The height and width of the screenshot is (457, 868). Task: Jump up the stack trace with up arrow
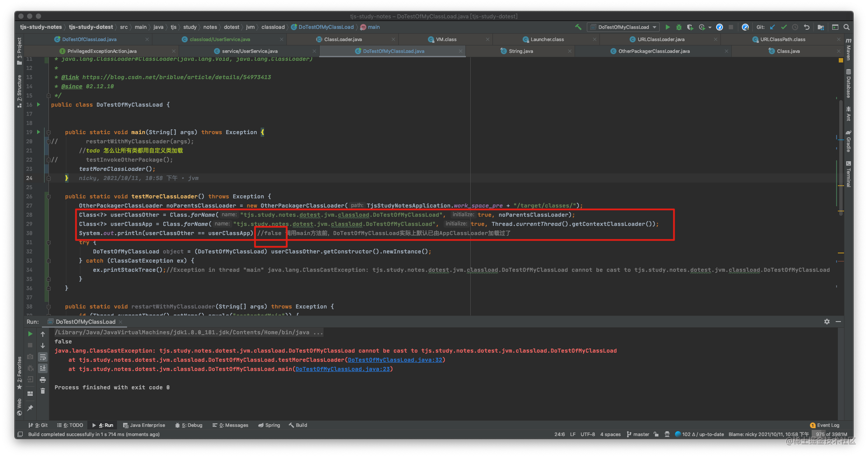click(43, 334)
